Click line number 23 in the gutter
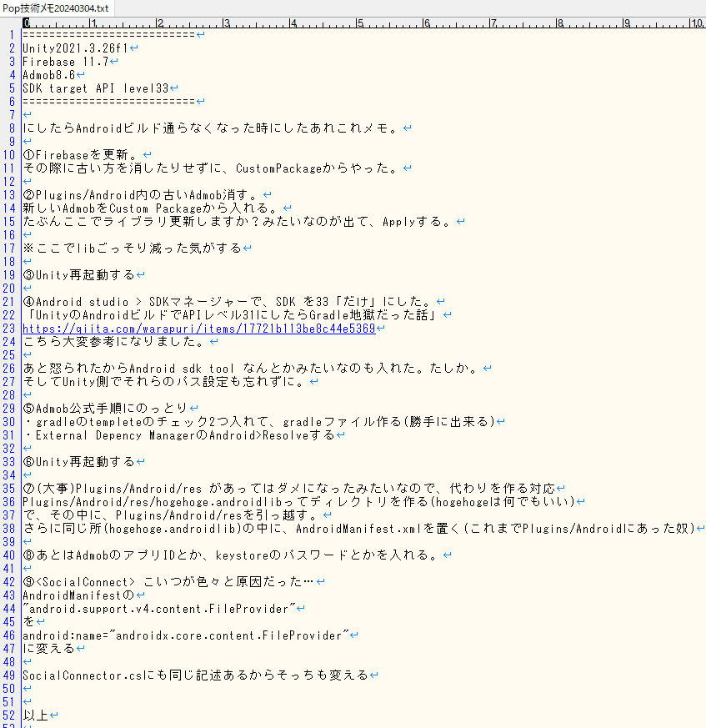The width and height of the screenshot is (706, 728). point(9,329)
